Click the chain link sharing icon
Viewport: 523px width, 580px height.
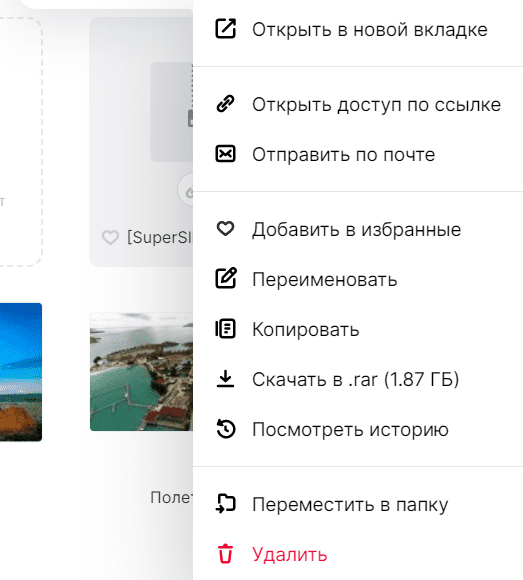click(225, 104)
